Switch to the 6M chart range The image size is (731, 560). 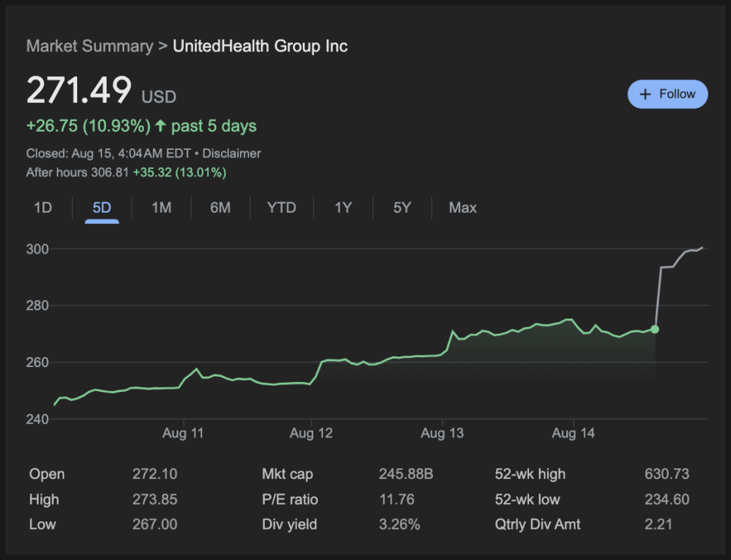tap(220, 207)
